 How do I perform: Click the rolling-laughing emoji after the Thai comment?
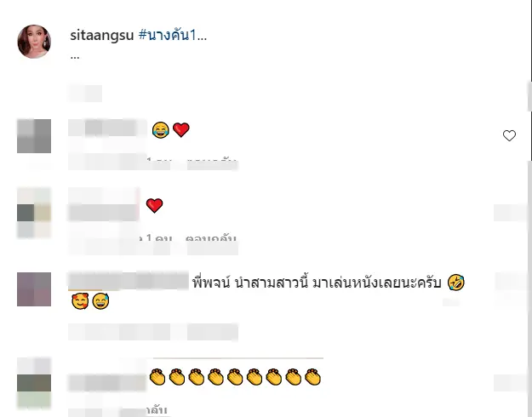[x=455, y=283]
